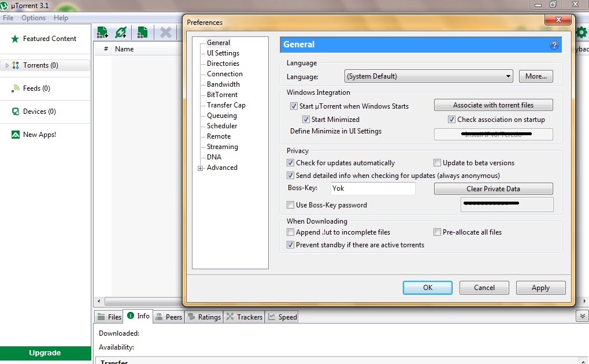Click the OK button

(x=428, y=288)
